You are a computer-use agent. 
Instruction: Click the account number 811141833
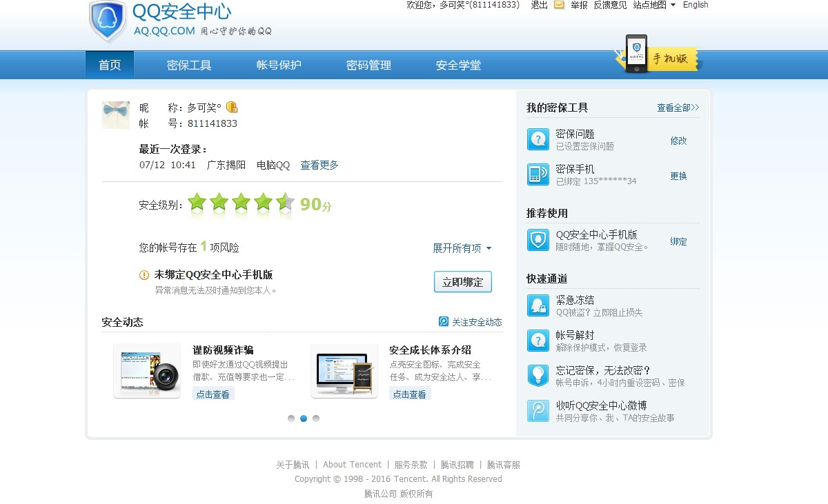[213, 123]
